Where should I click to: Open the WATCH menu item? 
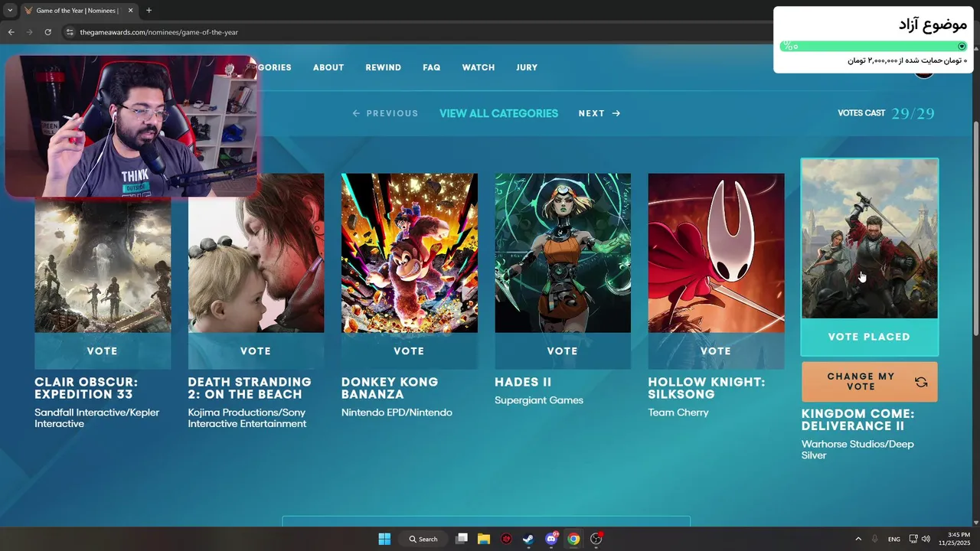point(479,67)
